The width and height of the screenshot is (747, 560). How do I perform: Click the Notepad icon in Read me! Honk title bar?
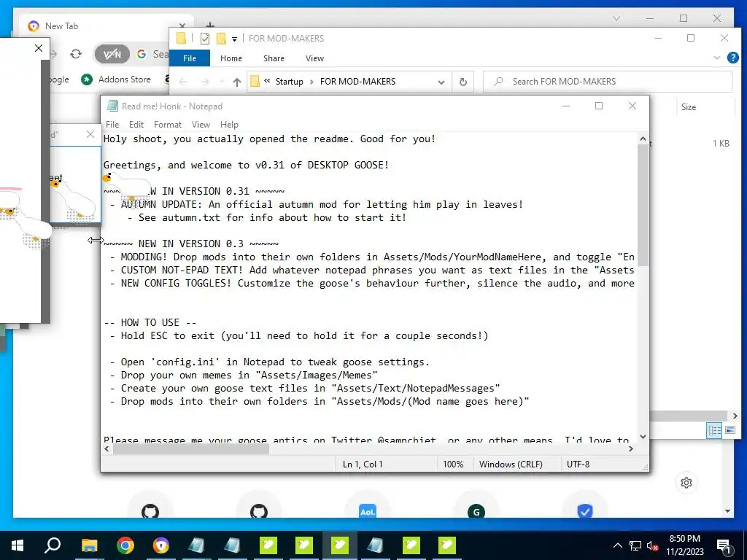(112, 106)
